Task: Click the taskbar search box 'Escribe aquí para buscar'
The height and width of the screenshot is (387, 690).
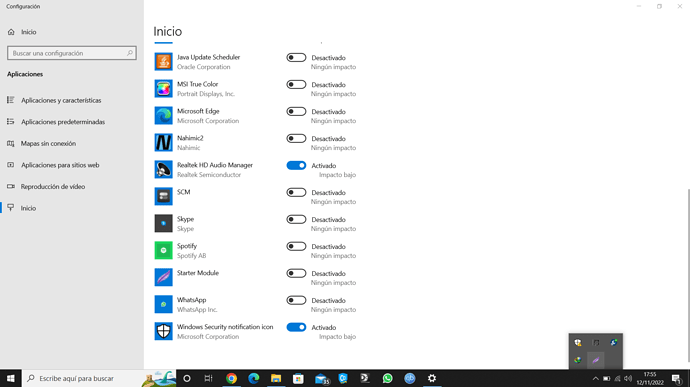Action: click(99, 378)
